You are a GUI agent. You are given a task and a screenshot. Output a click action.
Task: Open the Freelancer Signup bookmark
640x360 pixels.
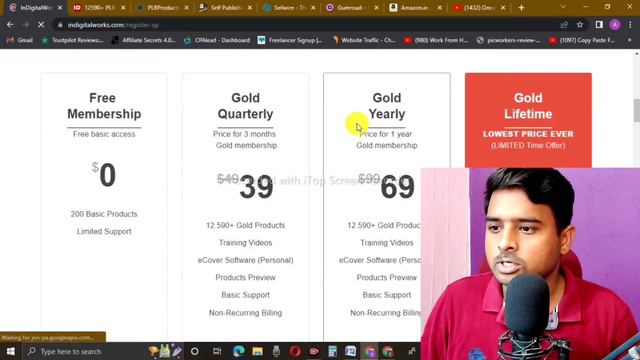click(x=290, y=40)
